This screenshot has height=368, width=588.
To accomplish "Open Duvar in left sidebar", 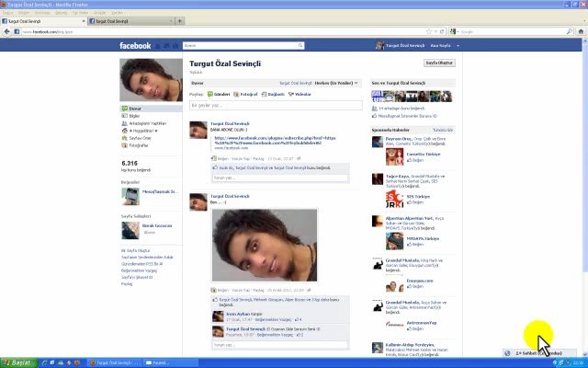I will pos(151,109).
